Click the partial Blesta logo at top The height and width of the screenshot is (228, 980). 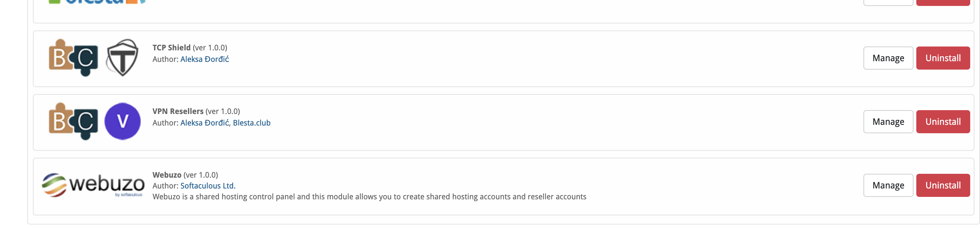[x=97, y=2]
